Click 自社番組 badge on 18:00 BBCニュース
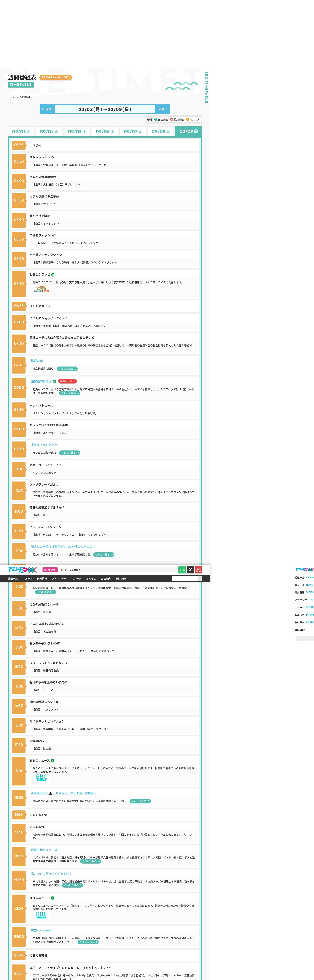Screen dimensions: 314x980 tap(53, 760)
